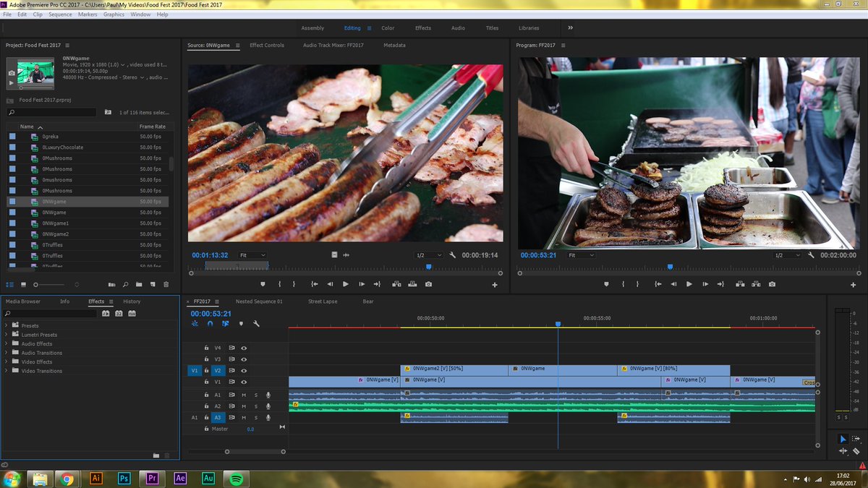Expand the Audio Transitions folder

click(x=7, y=353)
